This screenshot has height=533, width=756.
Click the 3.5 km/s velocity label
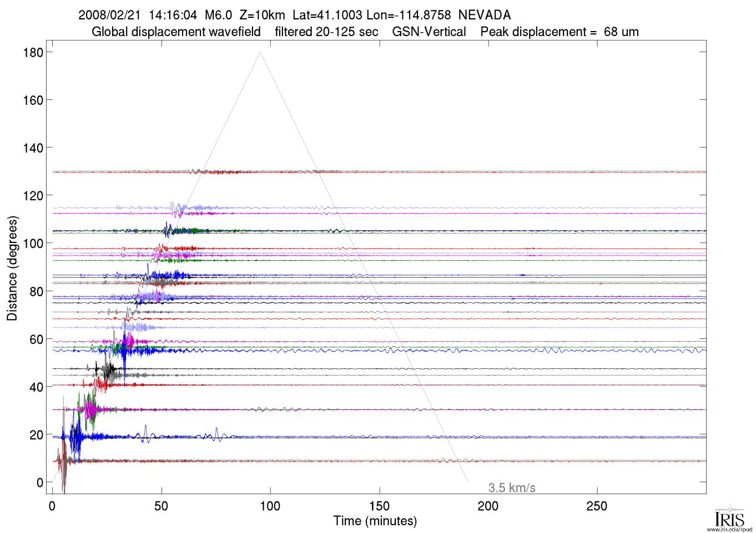(x=511, y=488)
